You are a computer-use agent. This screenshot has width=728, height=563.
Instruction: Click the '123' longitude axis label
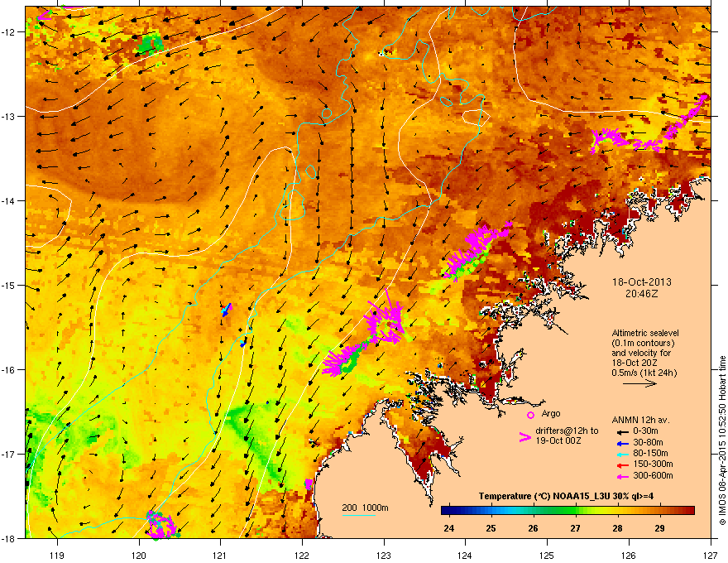[x=384, y=555]
